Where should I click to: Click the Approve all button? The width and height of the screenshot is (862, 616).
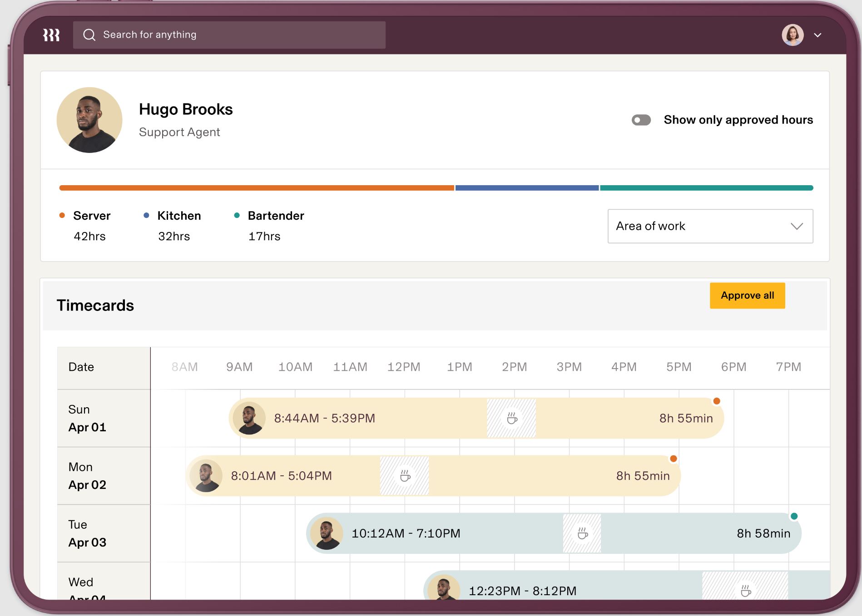[x=747, y=295]
